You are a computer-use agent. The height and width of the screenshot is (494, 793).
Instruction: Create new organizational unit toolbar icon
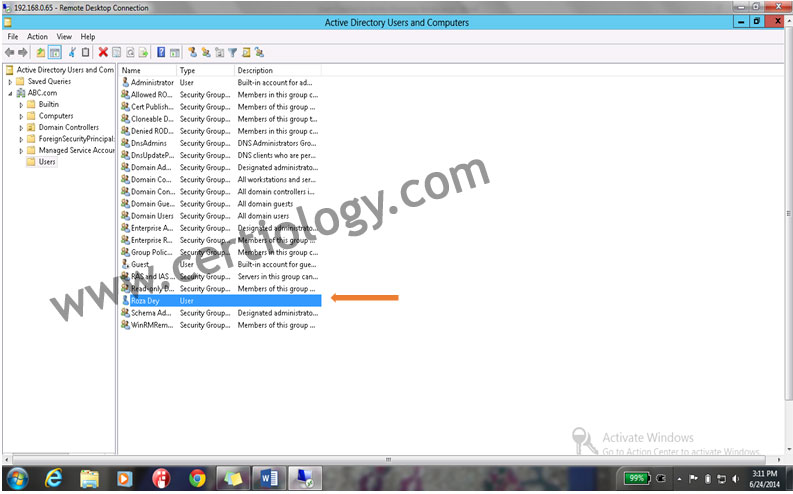[219, 53]
